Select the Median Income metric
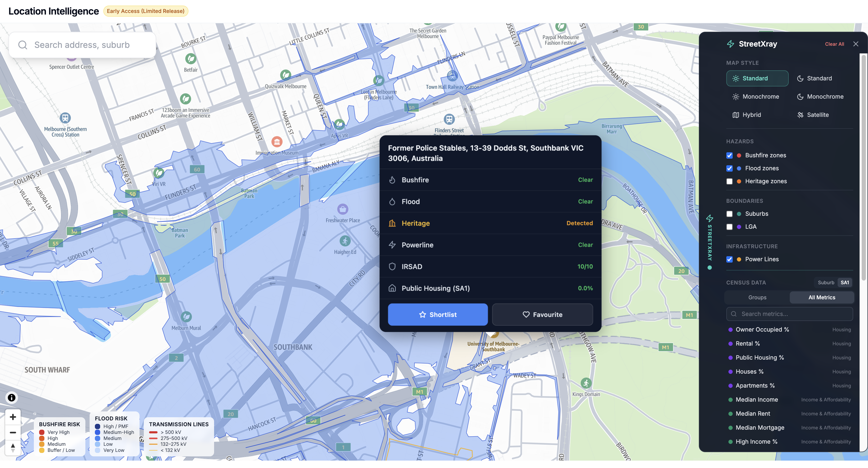The height and width of the screenshot is (468, 868). point(789,400)
